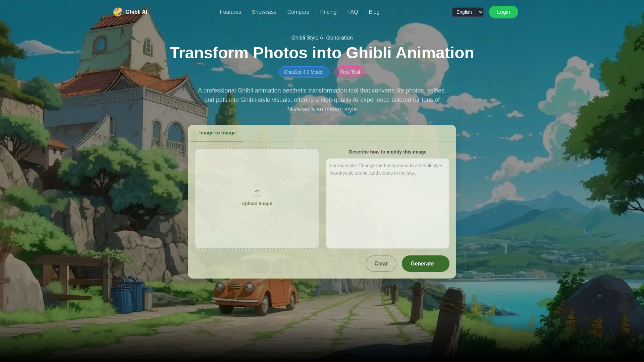The width and height of the screenshot is (644, 362).
Task: Click the Clear button to reset inputs
Action: 381,263
